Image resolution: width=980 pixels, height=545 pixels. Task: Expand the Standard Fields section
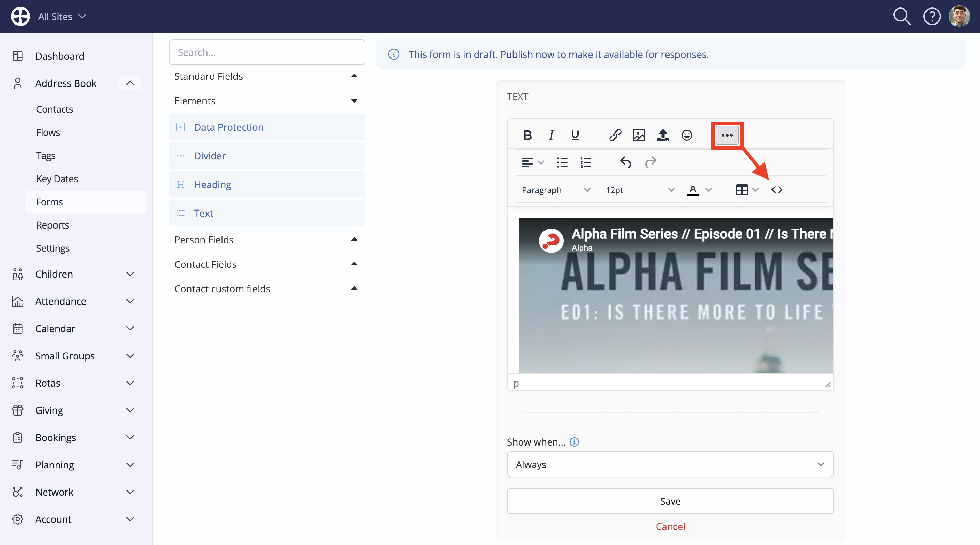[x=267, y=76]
